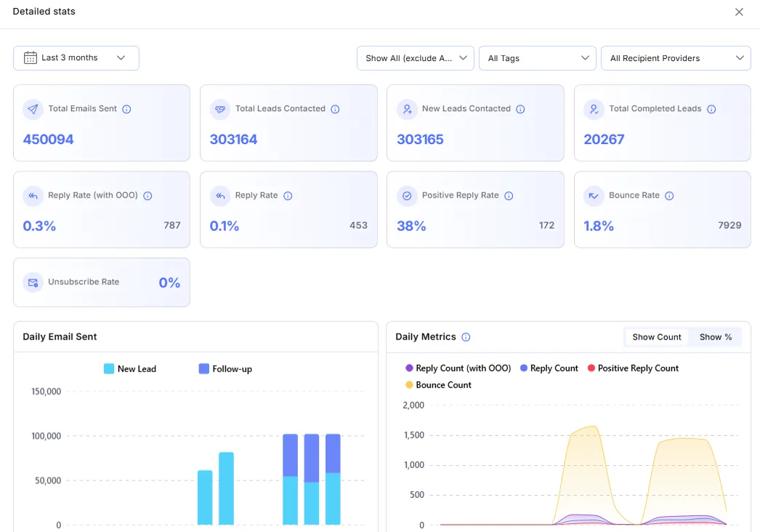Show info for Total Leads Contacted
The height and width of the screenshot is (532, 760).
[x=335, y=109]
